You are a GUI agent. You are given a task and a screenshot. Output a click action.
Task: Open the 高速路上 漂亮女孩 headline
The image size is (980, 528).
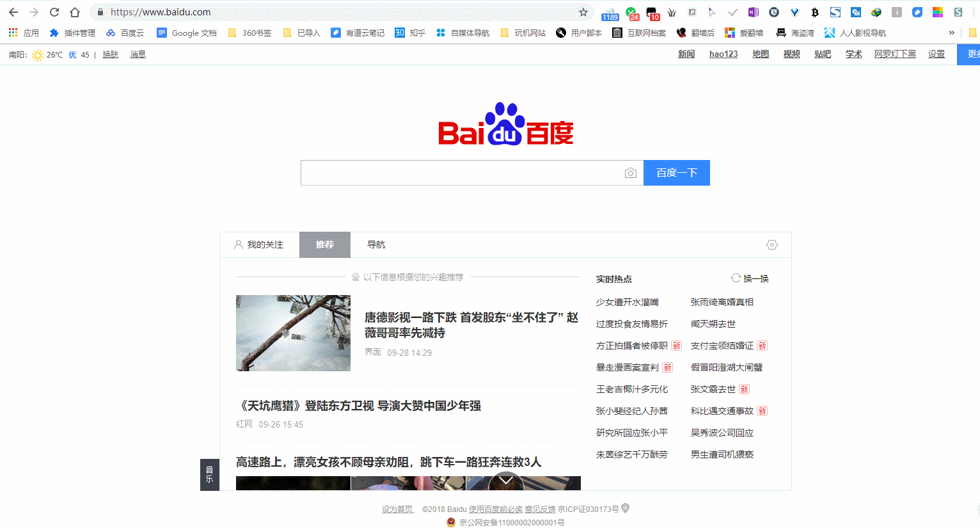click(389, 462)
